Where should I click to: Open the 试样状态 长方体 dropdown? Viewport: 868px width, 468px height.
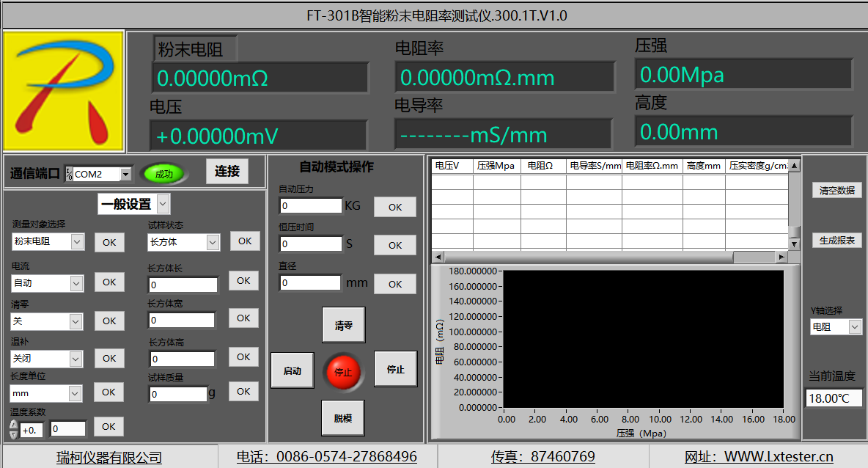coord(213,242)
